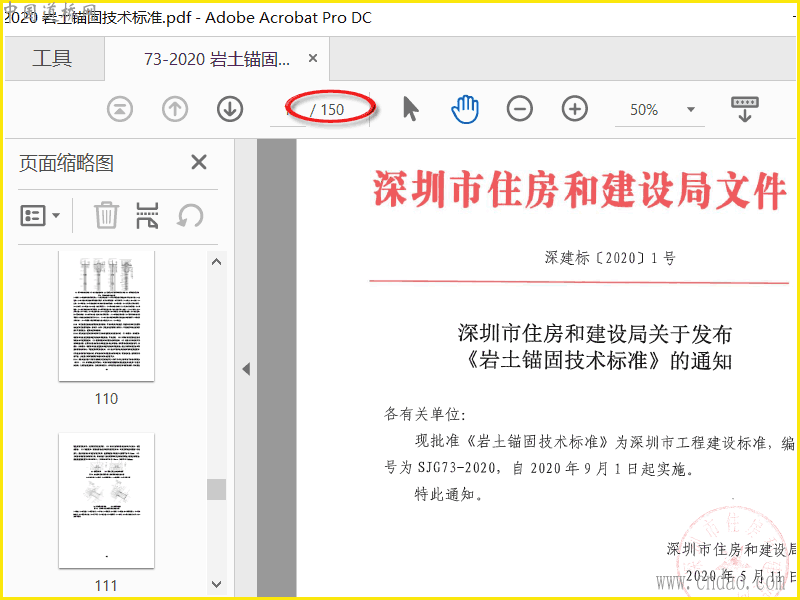Activate the hand pan tool

click(x=465, y=110)
